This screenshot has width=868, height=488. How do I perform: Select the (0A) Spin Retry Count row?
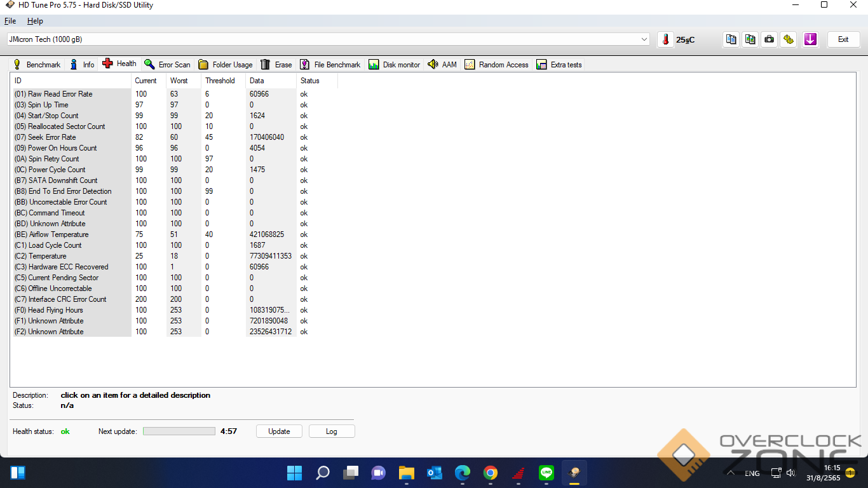tap(174, 159)
